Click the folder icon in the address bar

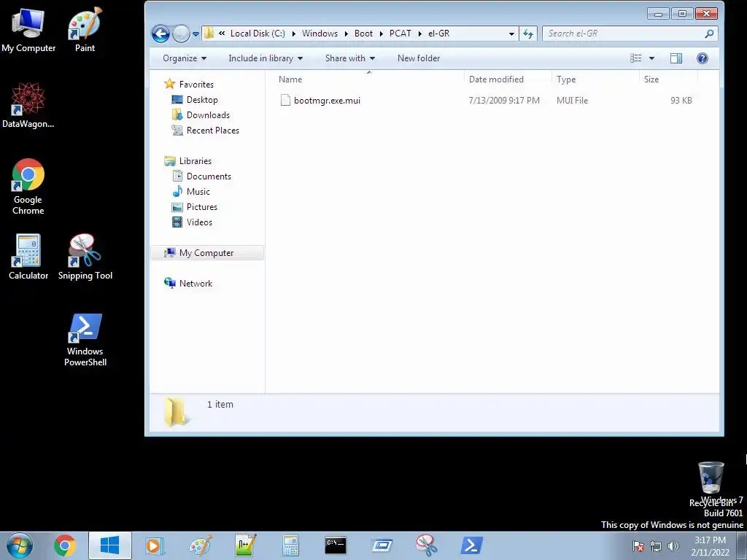coord(209,34)
